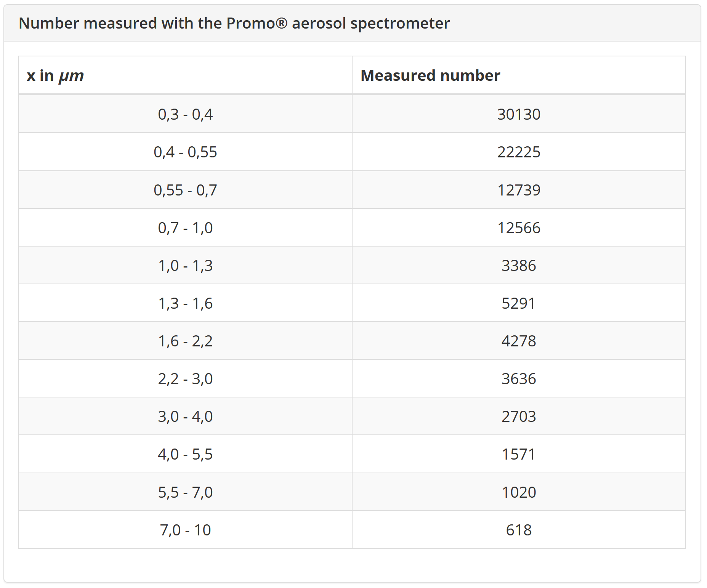Click the measured value 5291

tap(519, 303)
